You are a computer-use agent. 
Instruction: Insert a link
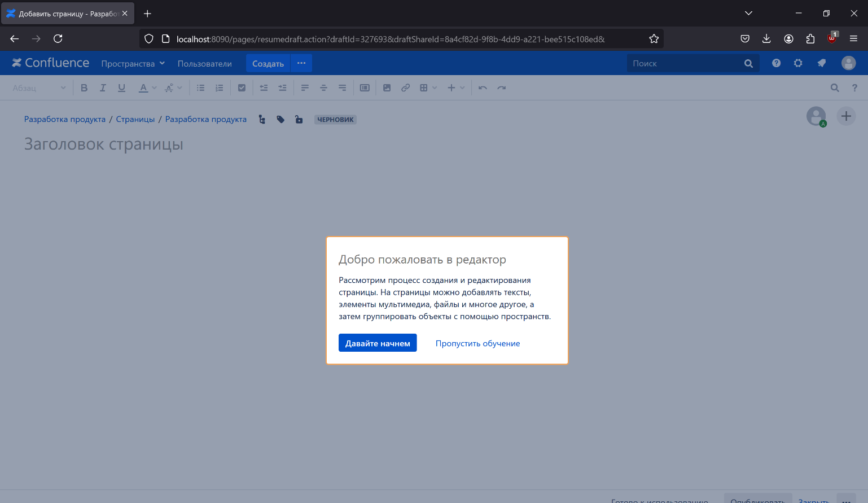pos(405,88)
